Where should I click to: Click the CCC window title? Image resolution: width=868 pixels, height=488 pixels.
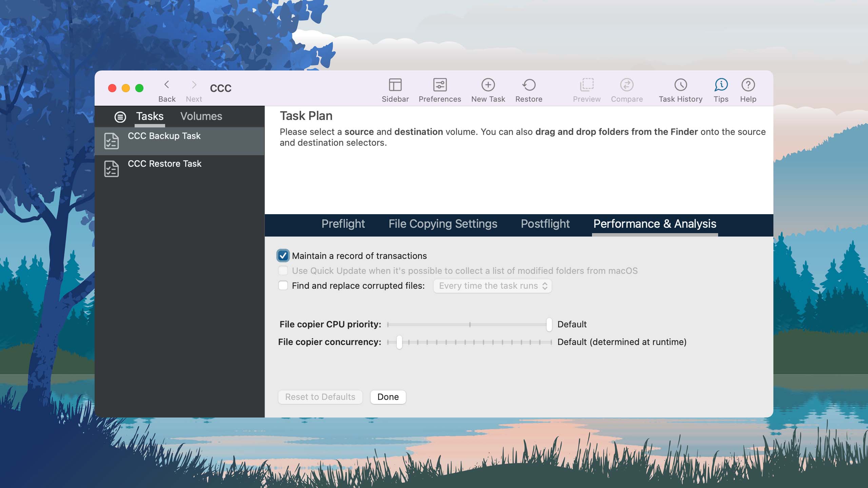tap(221, 88)
